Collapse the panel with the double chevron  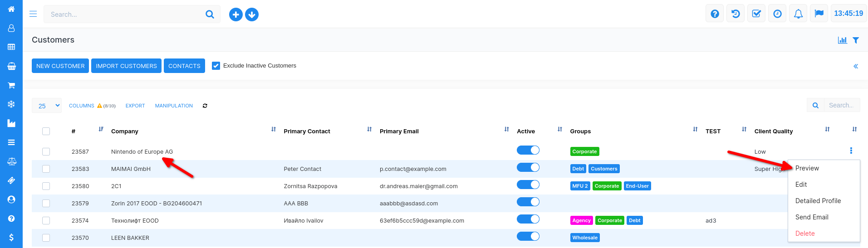click(x=856, y=66)
